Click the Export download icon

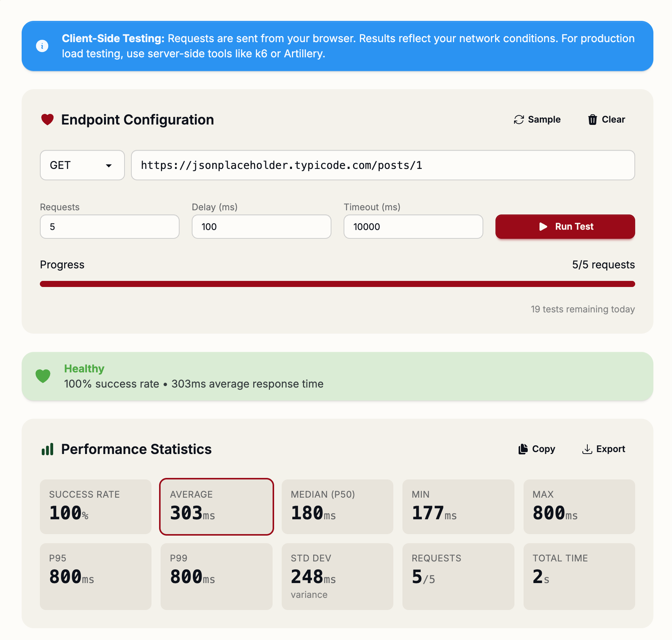coord(587,449)
